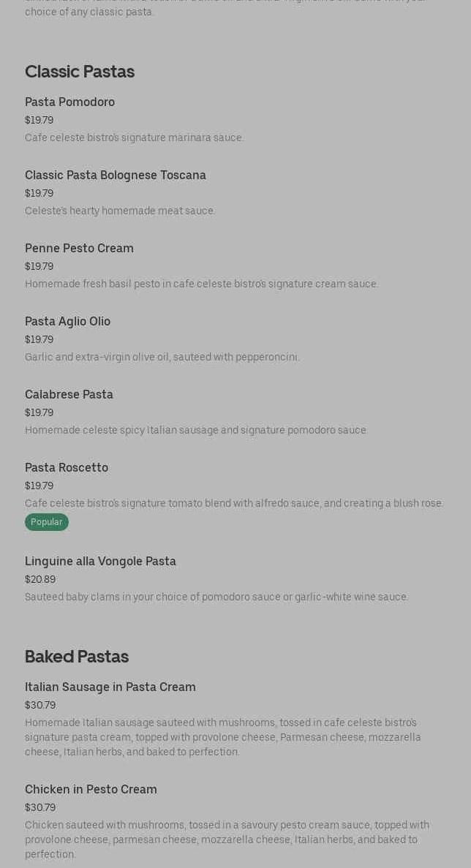Choose the Pasta Aglio Olio item
This screenshot has width=471, height=868.
(x=67, y=321)
